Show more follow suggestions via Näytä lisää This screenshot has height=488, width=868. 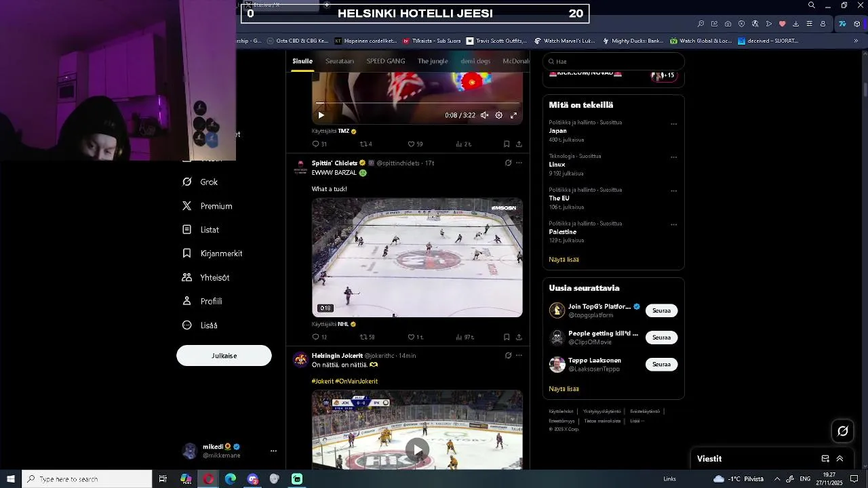(x=564, y=389)
